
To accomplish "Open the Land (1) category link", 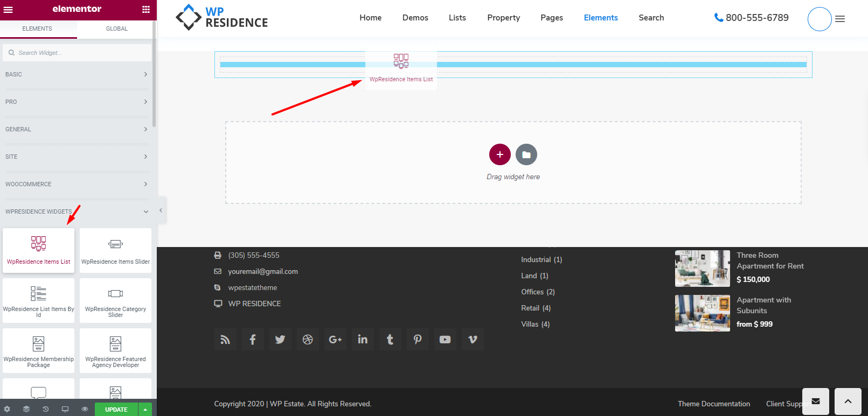I will tap(534, 276).
